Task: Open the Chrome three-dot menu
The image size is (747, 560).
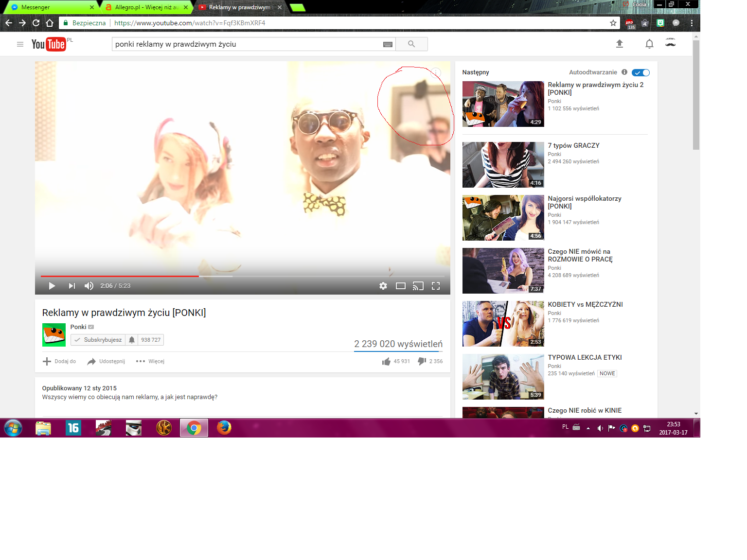Action: coord(692,23)
